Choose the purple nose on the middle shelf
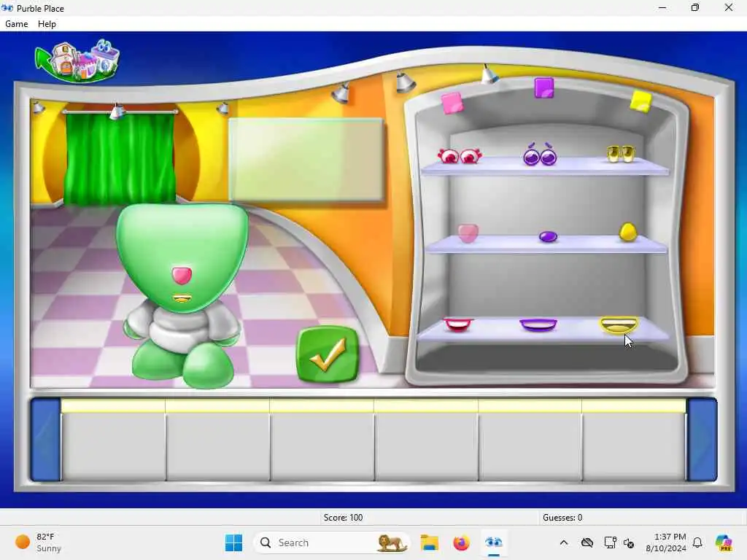 [548, 236]
